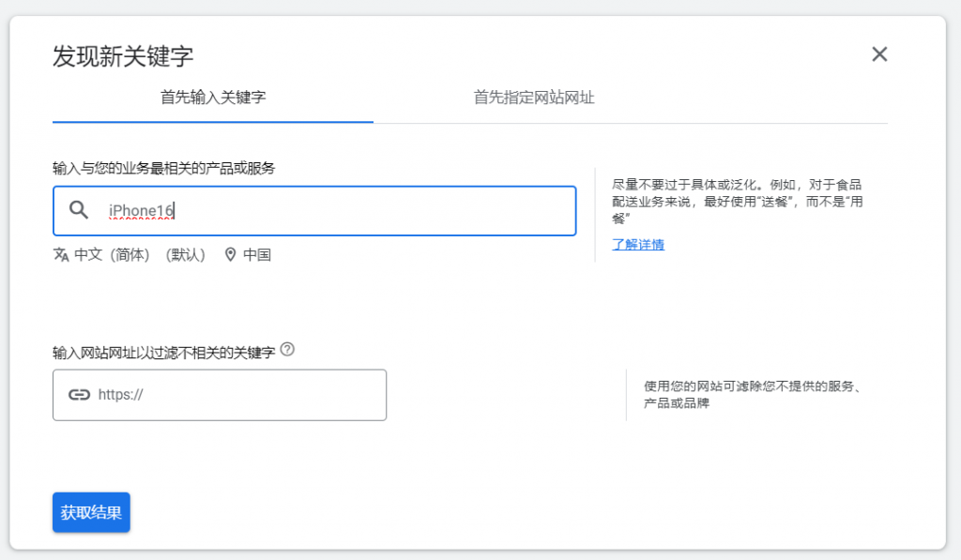
Task: Open the help tooltip question mark icon
Action: point(288,349)
